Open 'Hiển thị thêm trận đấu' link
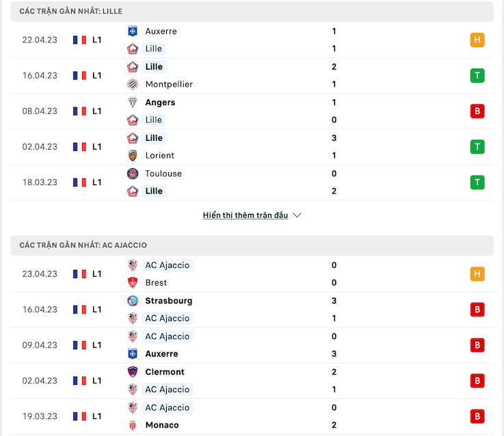 [x=246, y=215]
